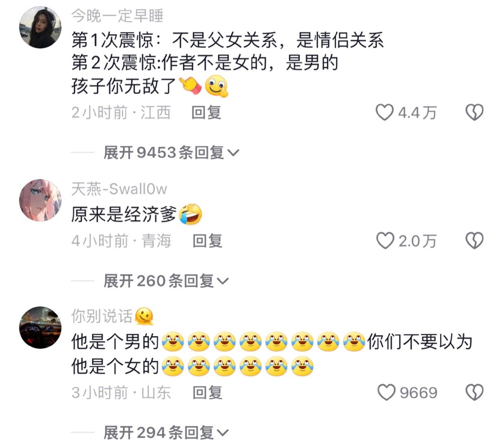
Task: Open username 天燕-Swall0w profile
Action: coord(119,189)
